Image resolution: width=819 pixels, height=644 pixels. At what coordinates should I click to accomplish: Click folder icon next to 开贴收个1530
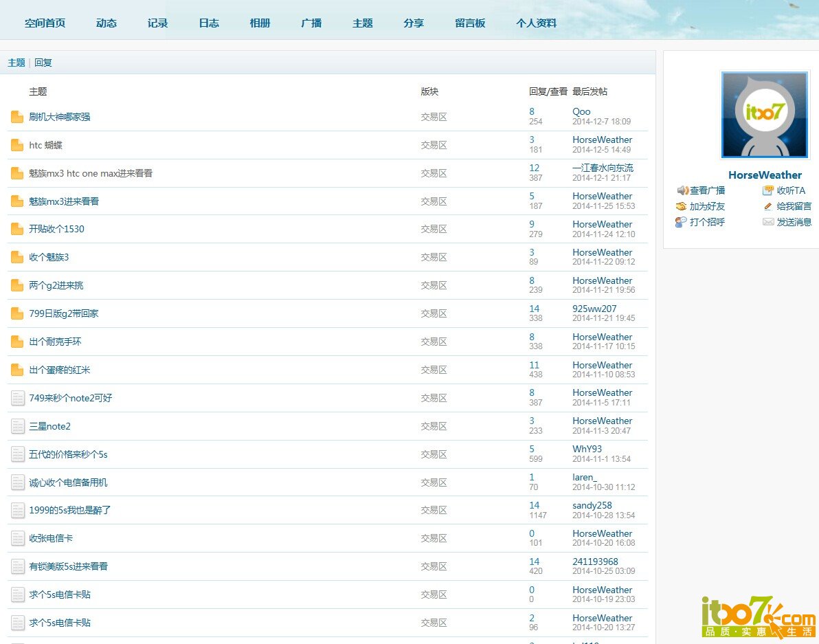tap(17, 229)
